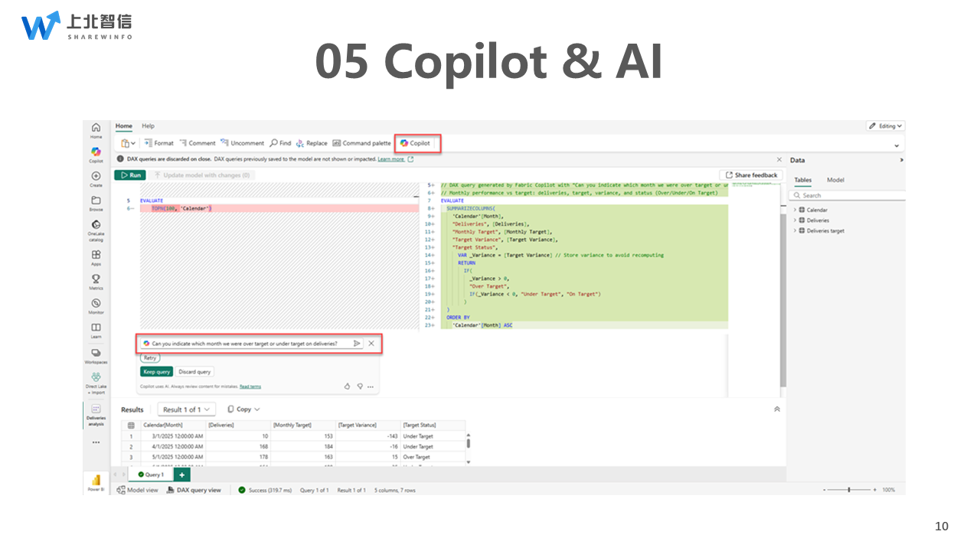Switch to Model view
Screen dimensions: 980x551
tap(137, 490)
